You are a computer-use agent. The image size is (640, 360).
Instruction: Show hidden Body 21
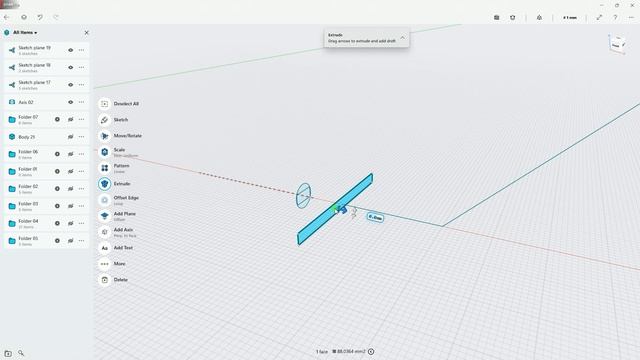click(x=71, y=137)
